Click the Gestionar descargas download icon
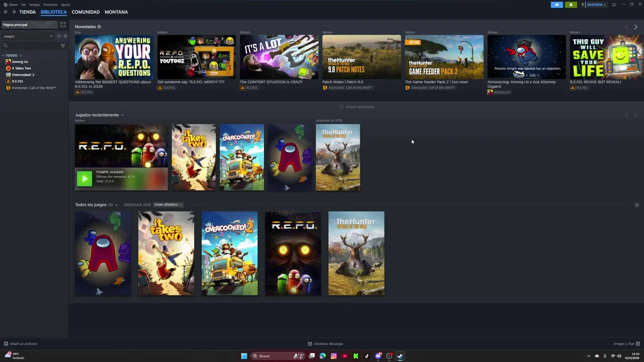The image size is (644, 362). 310,344
